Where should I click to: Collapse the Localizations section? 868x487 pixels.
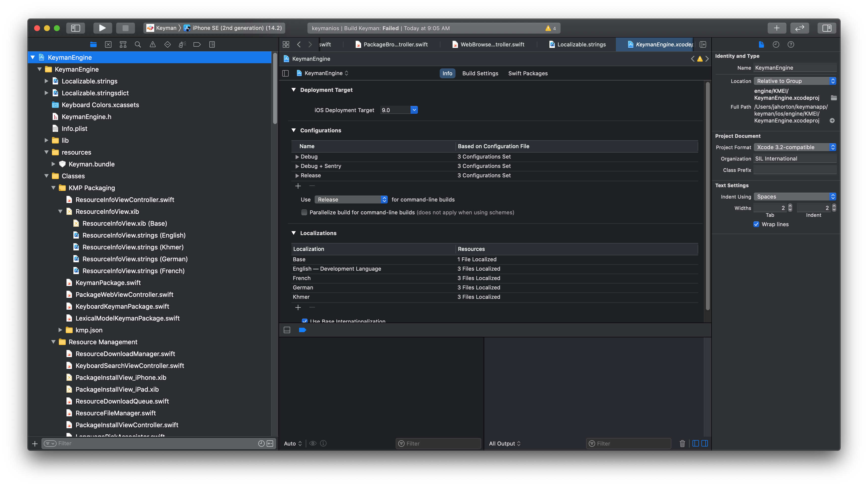(293, 233)
